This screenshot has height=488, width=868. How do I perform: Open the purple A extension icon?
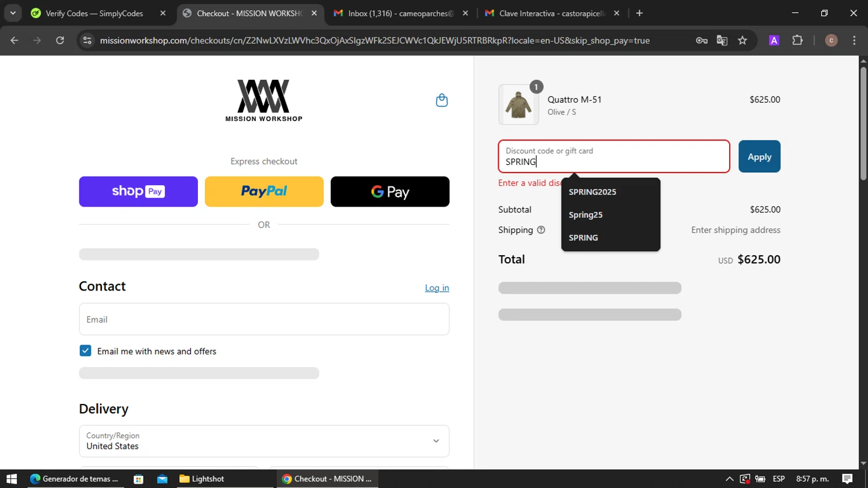coord(774,41)
